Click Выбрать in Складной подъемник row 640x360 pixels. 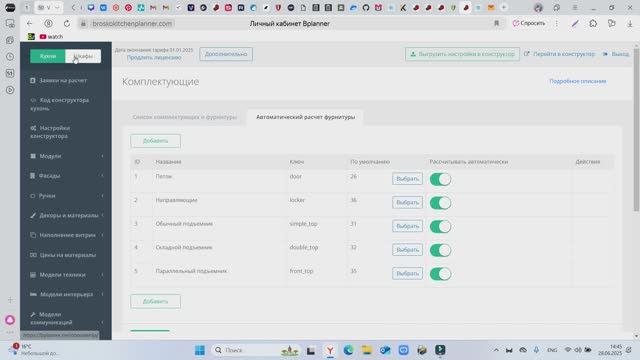click(407, 250)
